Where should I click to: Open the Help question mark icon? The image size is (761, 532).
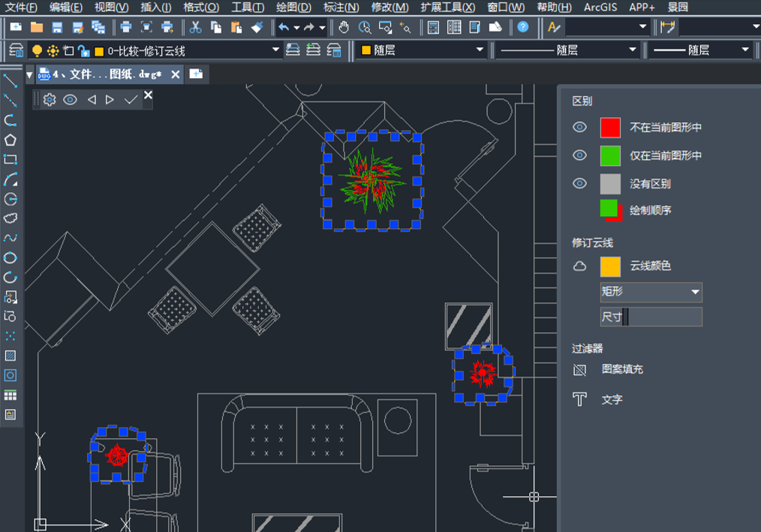[522, 27]
